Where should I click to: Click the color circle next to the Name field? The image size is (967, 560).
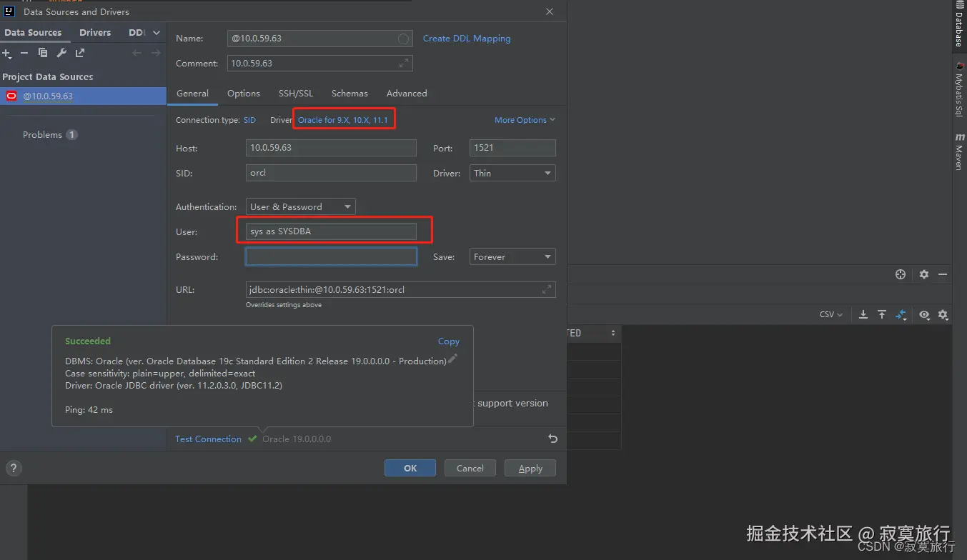404,39
